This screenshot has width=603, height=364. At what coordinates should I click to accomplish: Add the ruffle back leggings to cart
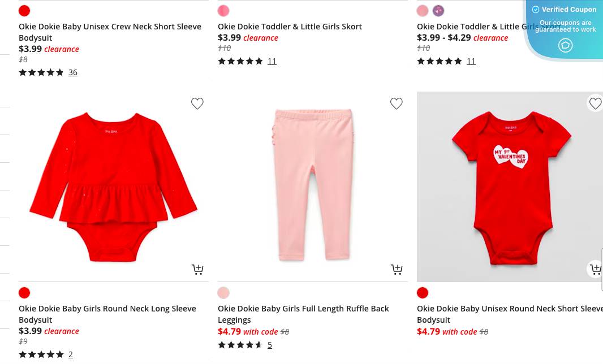click(x=397, y=270)
